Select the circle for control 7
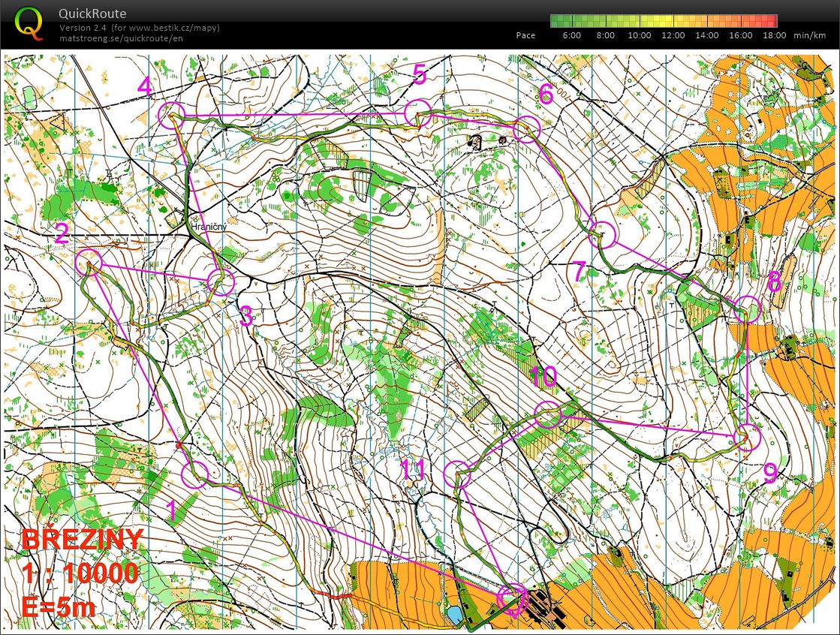 [602, 235]
